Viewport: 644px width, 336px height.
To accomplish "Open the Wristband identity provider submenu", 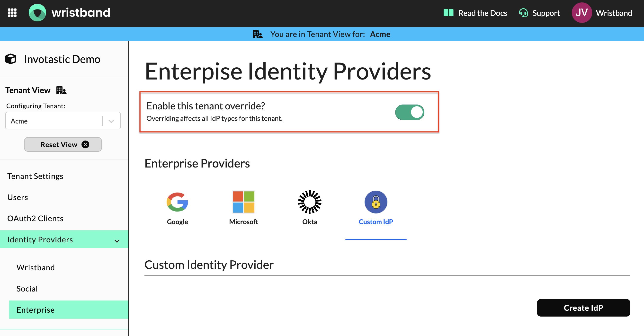I will click(36, 267).
